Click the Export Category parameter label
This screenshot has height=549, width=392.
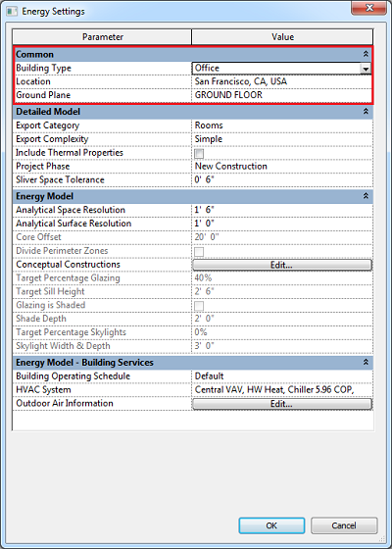48,125
